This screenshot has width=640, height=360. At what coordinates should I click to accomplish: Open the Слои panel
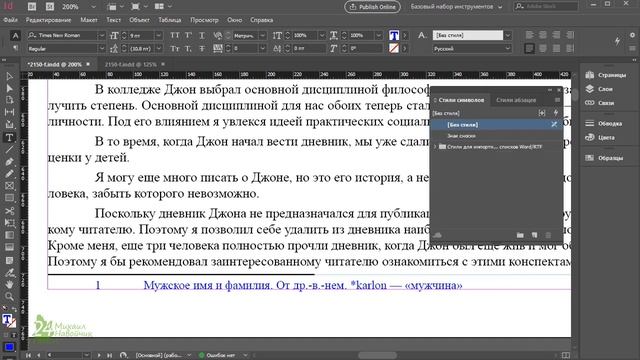point(599,89)
